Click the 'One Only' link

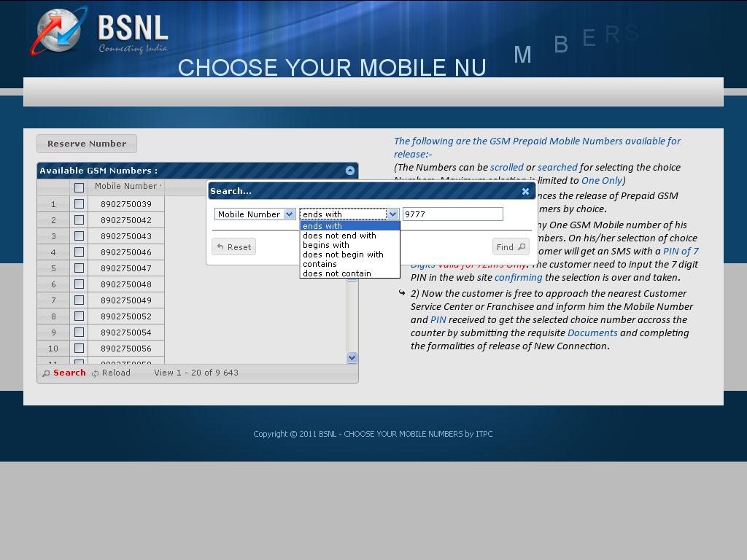pyautogui.click(x=602, y=181)
